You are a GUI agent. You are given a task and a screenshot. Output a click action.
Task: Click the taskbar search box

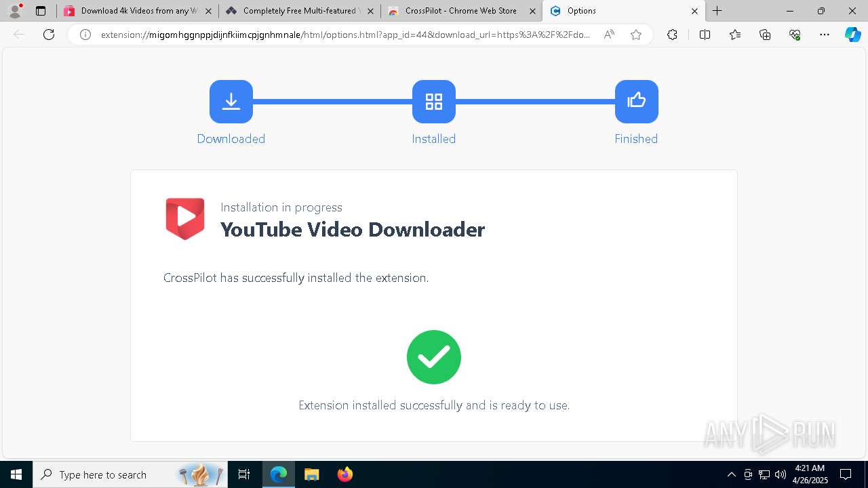130,474
